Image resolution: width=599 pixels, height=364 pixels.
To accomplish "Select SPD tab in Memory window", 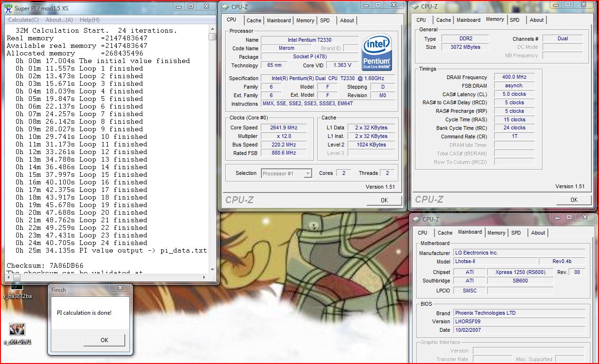I will (x=515, y=20).
